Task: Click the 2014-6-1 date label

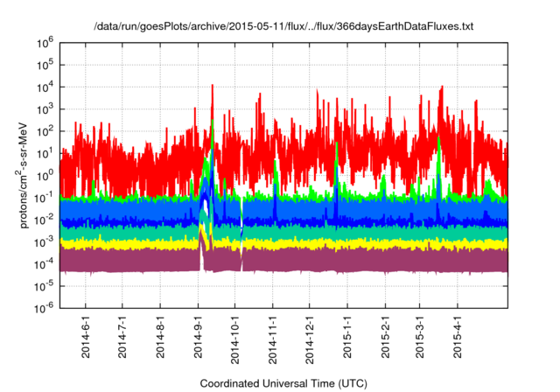Action: 86,337
